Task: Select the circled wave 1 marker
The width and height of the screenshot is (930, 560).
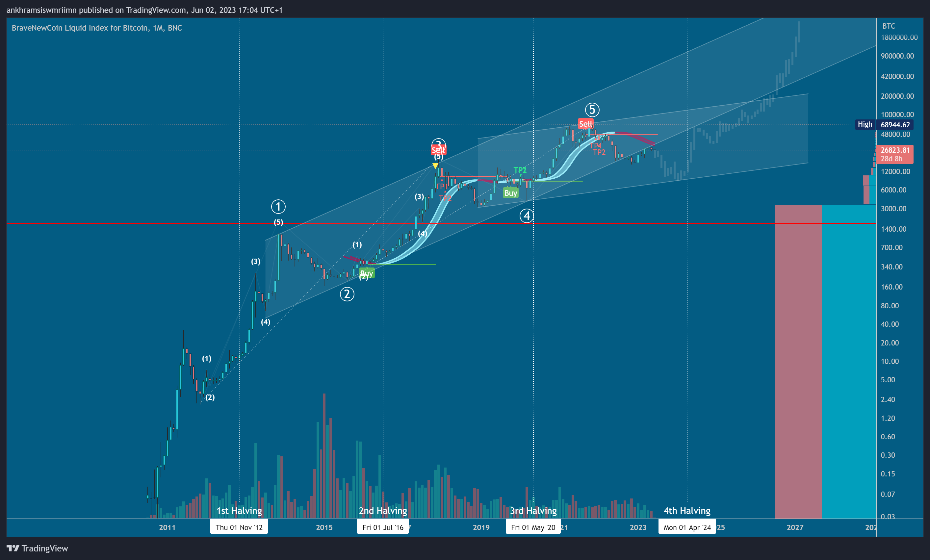Action: (x=278, y=206)
